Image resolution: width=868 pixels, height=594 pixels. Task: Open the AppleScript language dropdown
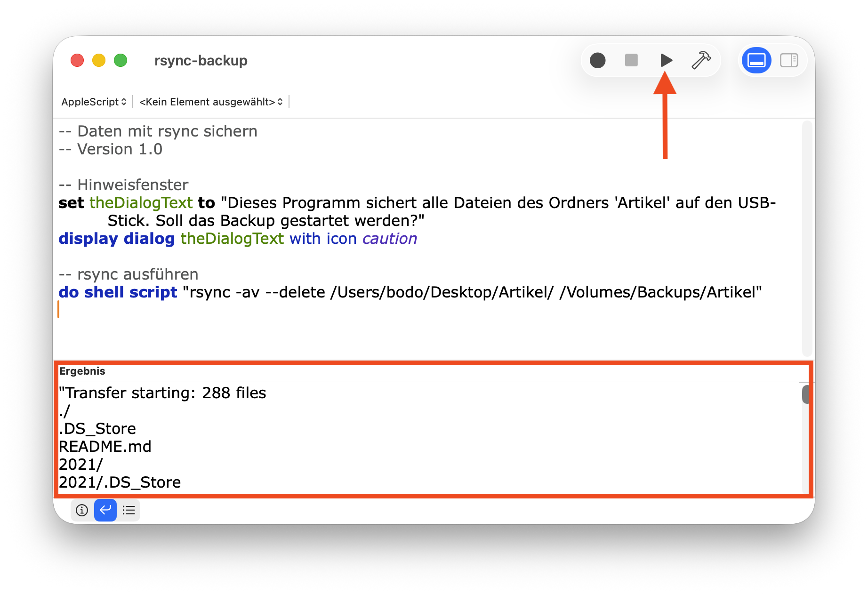(x=94, y=102)
